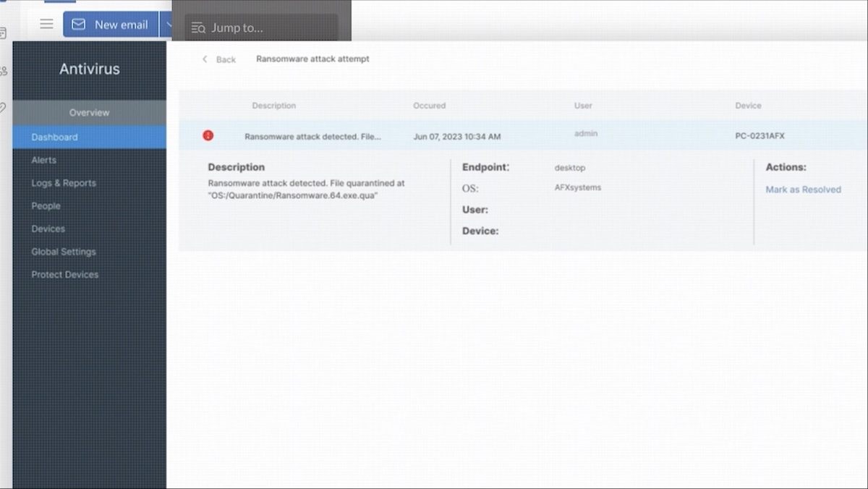Screen dimensions: 868x489
Task: Click the User column header
Action: coord(583,106)
